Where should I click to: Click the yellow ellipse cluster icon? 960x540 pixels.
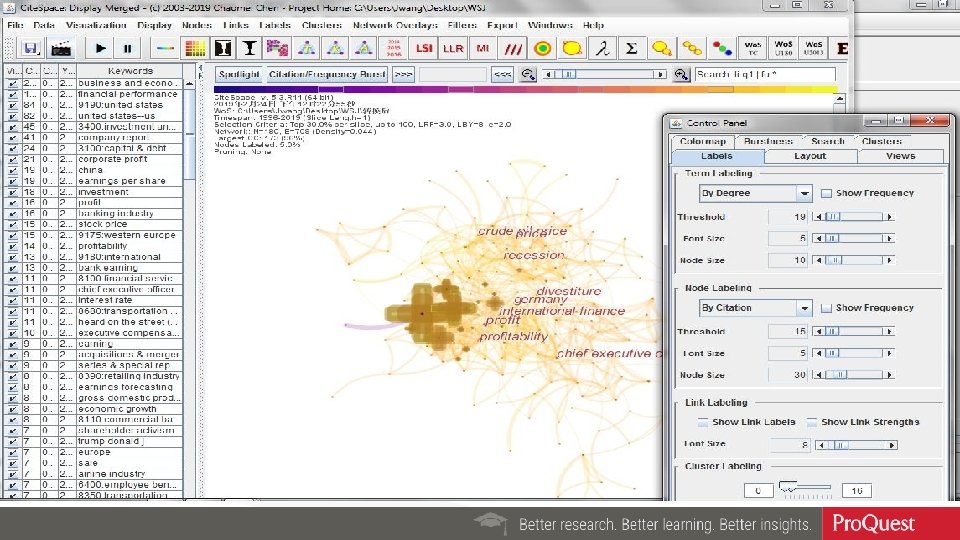click(x=572, y=48)
